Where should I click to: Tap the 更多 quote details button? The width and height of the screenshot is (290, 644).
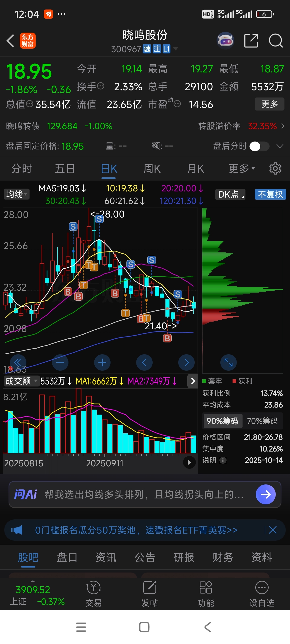click(270, 104)
